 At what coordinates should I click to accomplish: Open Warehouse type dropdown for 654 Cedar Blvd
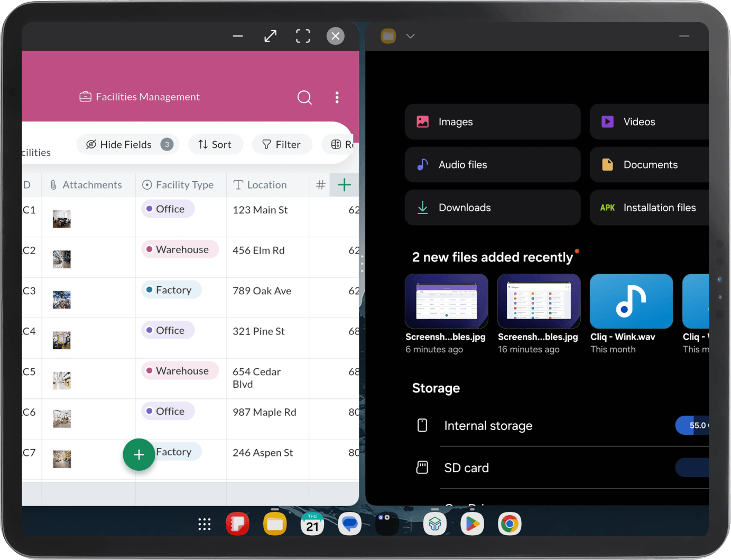click(x=180, y=371)
